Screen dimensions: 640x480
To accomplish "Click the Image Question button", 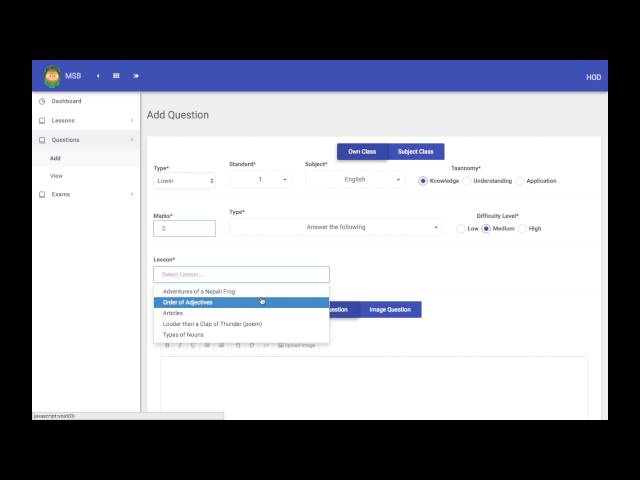I will [x=390, y=310].
